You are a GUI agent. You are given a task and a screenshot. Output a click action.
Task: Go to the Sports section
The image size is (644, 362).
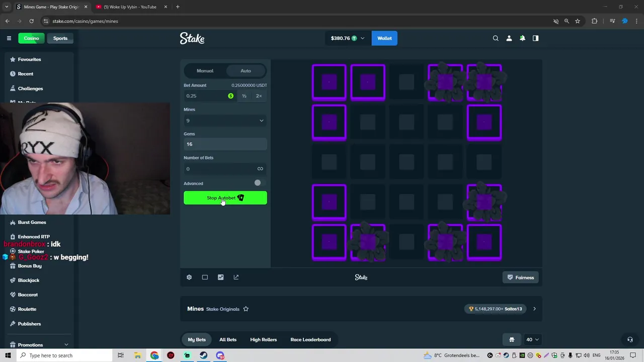(60, 38)
